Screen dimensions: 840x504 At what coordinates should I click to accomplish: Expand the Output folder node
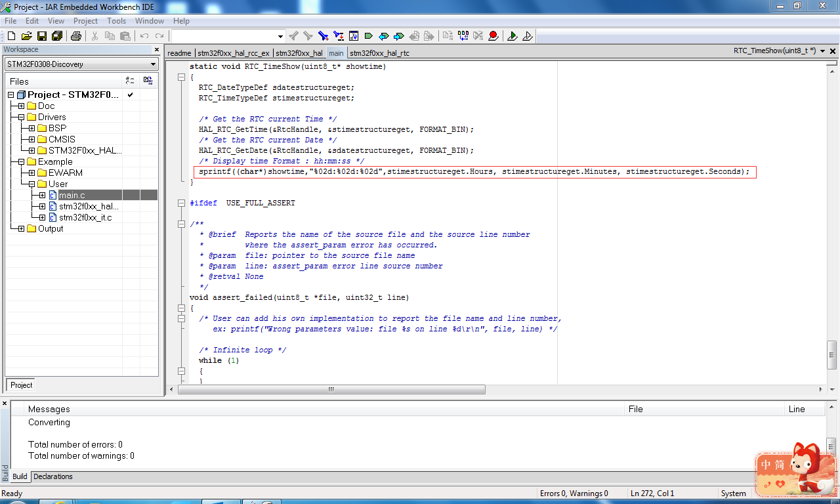(21, 228)
